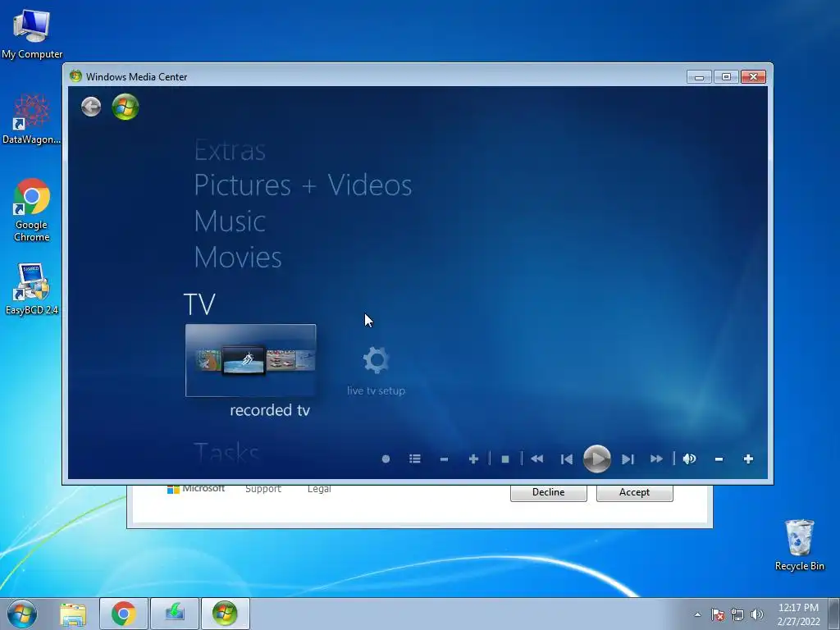Open DataWagon desktop shortcut
This screenshot has height=630, width=840.
(x=32, y=119)
